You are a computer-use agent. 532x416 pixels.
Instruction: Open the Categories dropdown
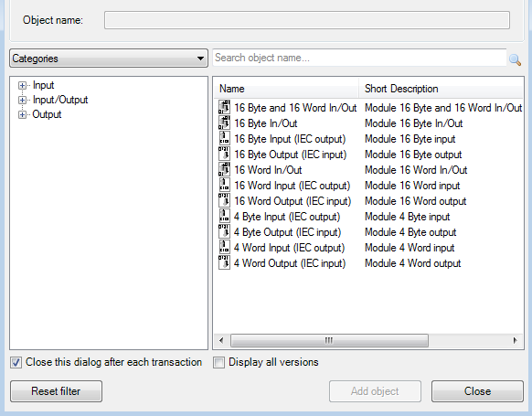pyautogui.click(x=109, y=59)
